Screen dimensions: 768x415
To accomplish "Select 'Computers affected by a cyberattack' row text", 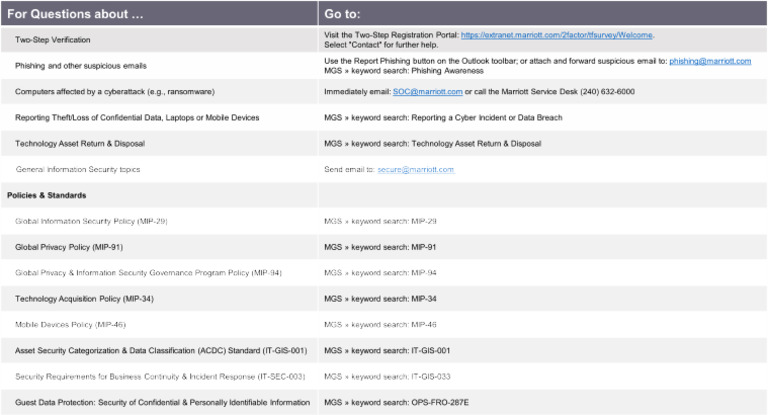I will (115, 92).
